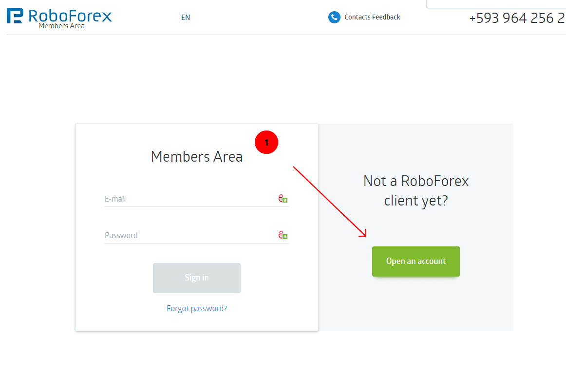Focus the E-mail input field
Viewport: 566px width, 392px height.
[x=197, y=199]
